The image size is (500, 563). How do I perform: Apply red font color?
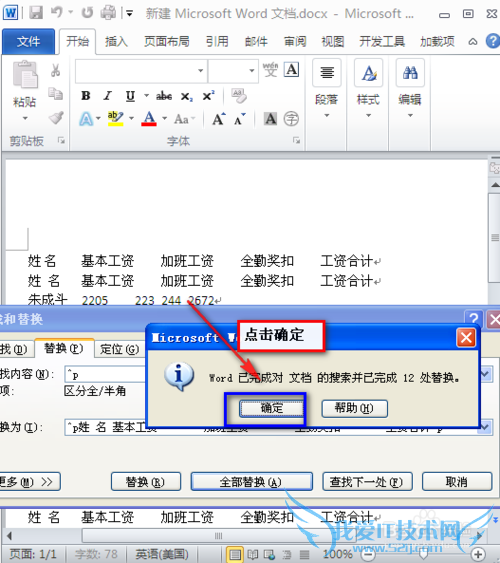click(x=149, y=118)
